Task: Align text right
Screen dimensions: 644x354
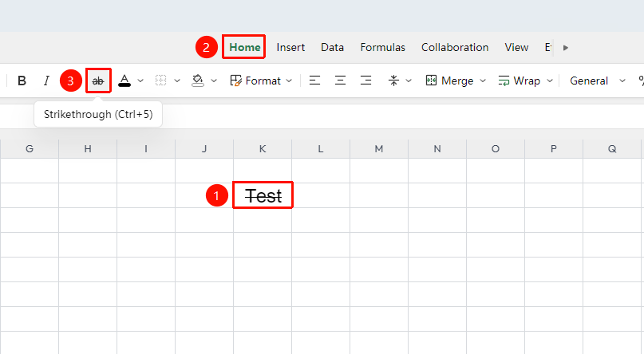Action: [365, 81]
